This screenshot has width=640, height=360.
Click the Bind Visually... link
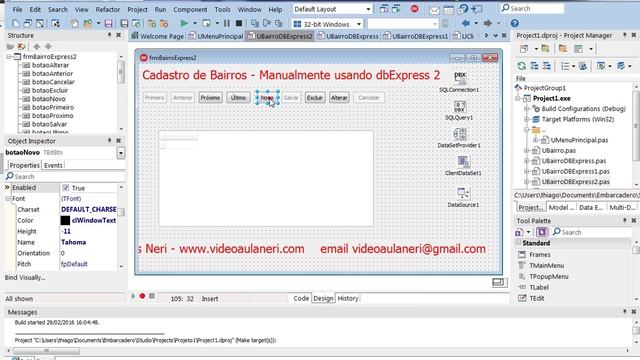(x=25, y=278)
